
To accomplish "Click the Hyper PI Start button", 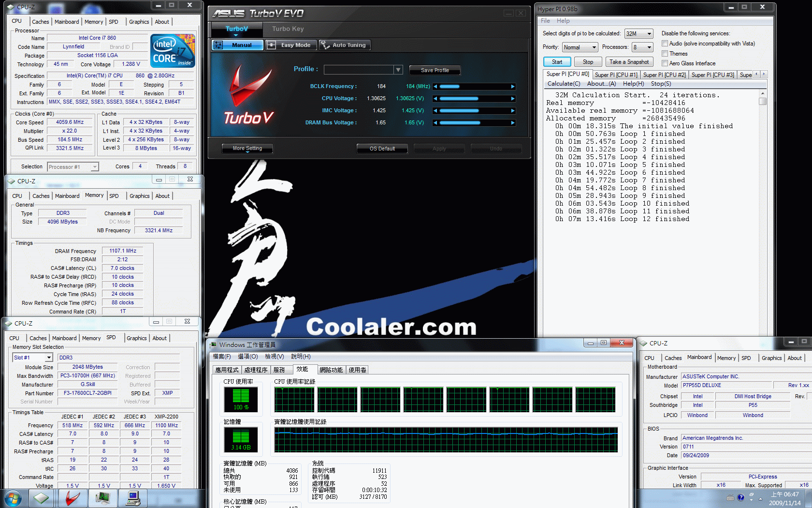I will (557, 62).
